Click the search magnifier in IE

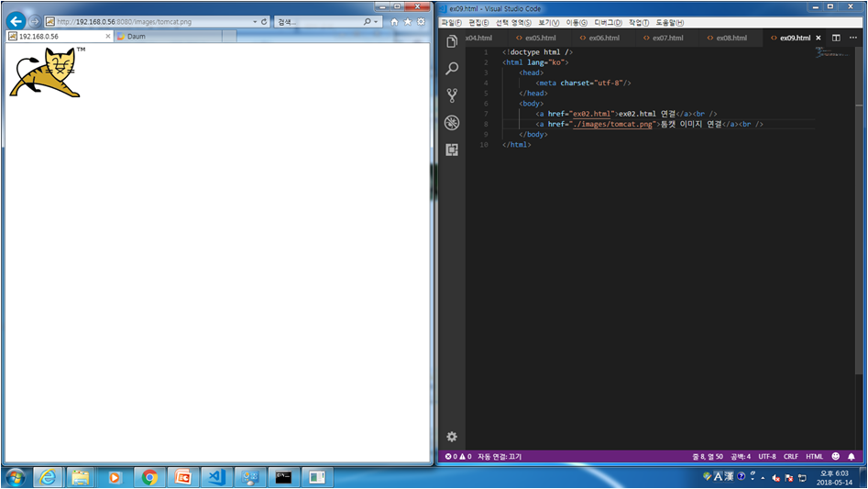click(367, 22)
